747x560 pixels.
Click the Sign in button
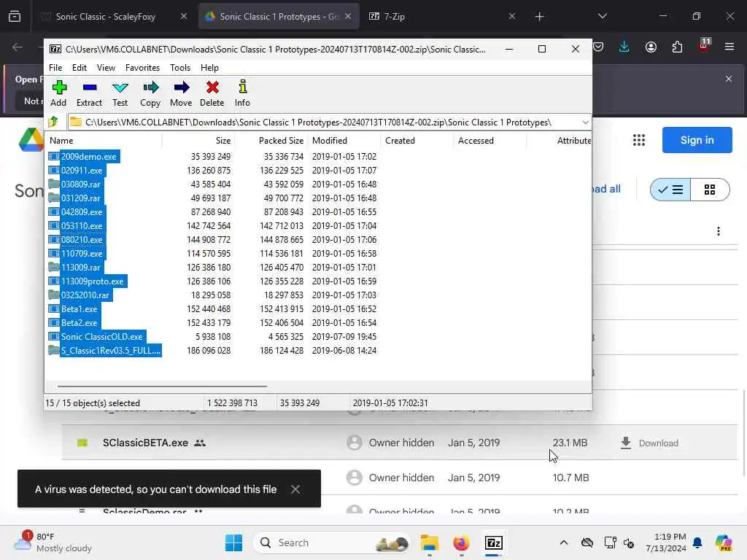point(697,140)
